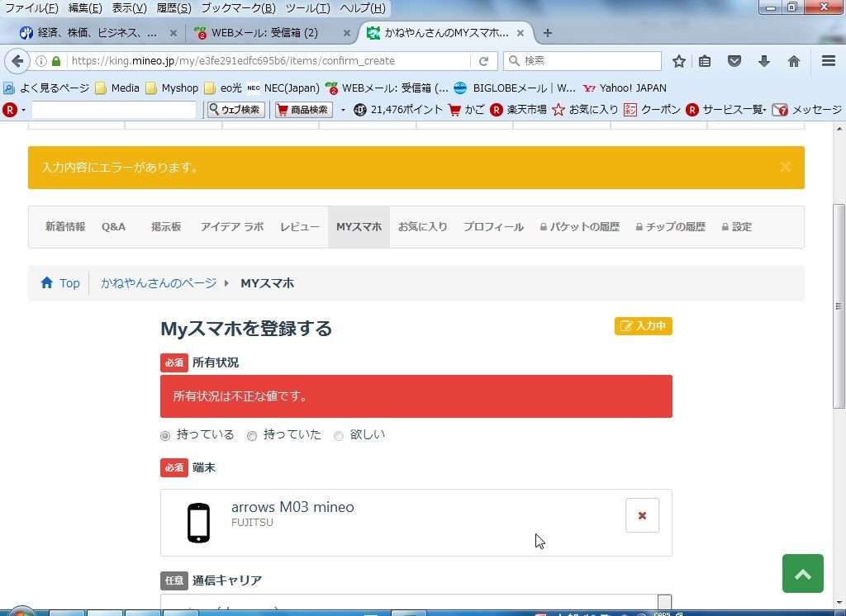Image resolution: width=846 pixels, height=616 pixels.
Task: Select the 持っている radio option
Action: tap(165, 435)
